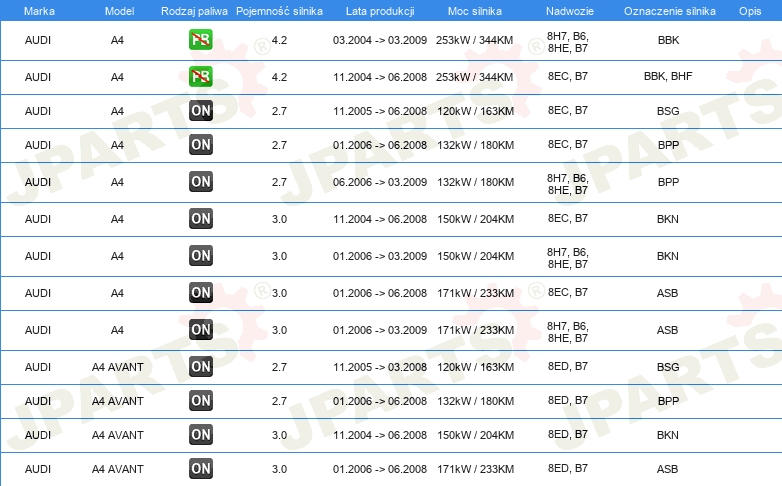The height and width of the screenshot is (486, 782).
Task: Click the ON diesel icon in the 8H7 BKN row
Action: pyautogui.click(x=201, y=255)
